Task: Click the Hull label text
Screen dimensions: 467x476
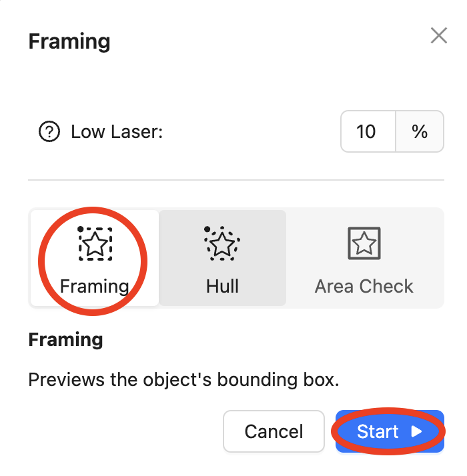Action: (222, 286)
